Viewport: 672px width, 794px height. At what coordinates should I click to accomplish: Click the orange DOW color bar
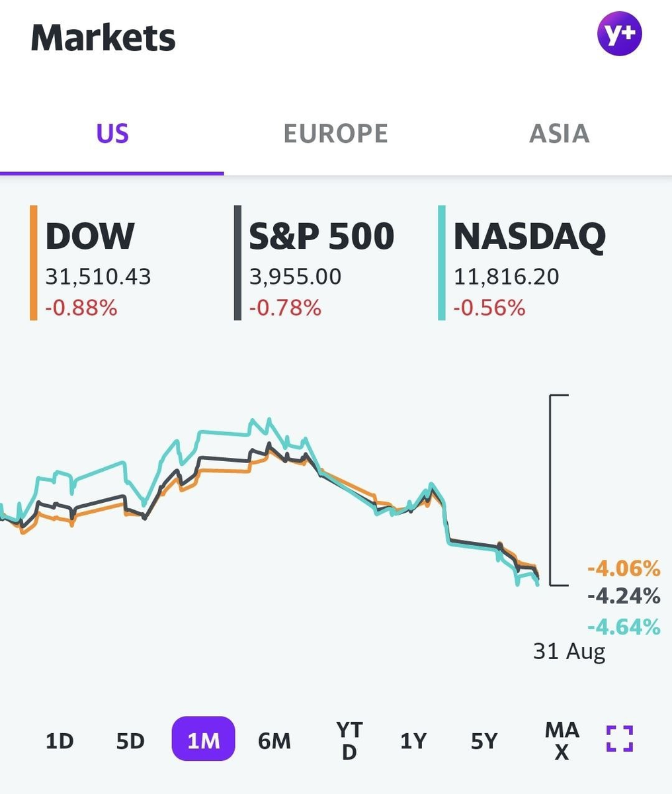tap(33, 263)
